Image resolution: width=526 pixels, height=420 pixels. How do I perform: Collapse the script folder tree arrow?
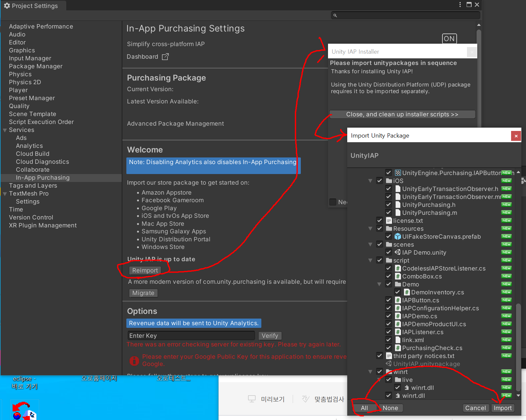[370, 261]
